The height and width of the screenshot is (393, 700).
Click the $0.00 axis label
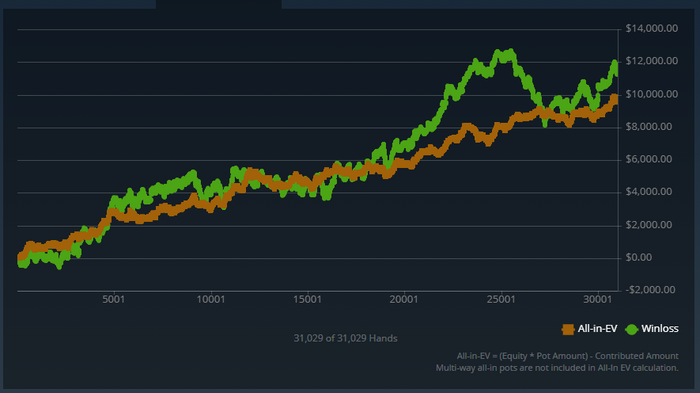(639, 258)
